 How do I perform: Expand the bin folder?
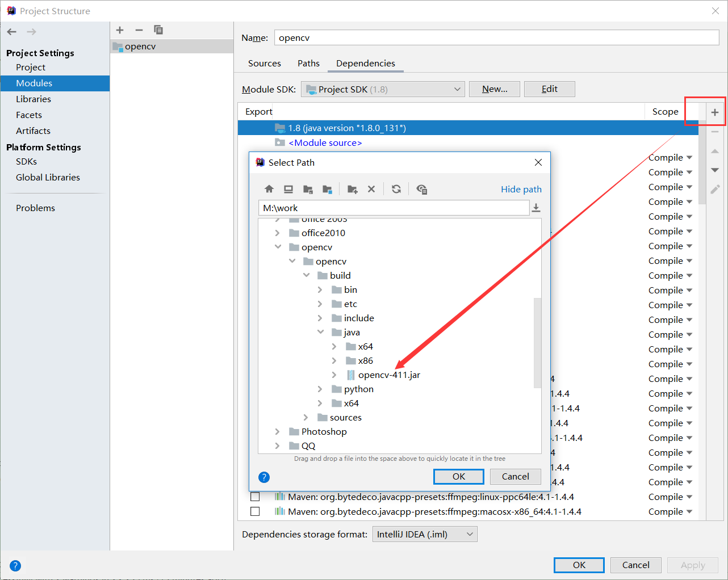(x=320, y=289)
